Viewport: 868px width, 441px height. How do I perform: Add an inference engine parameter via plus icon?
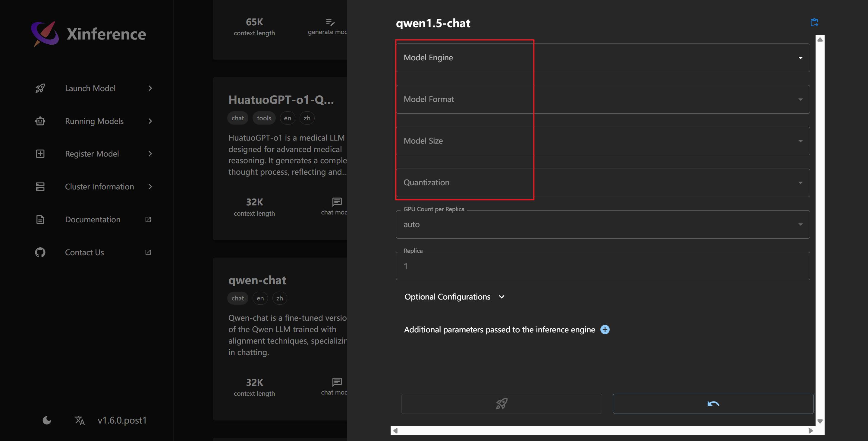[x=605, y=329]
